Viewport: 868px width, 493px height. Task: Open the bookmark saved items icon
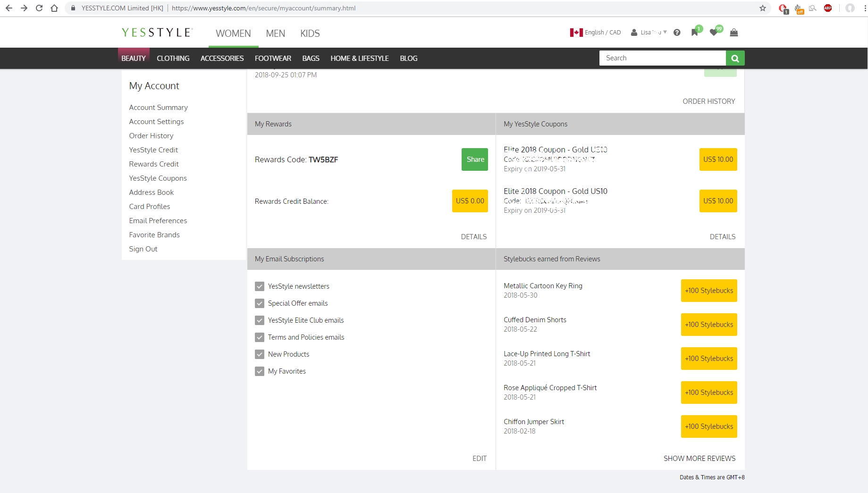[694, 33]
